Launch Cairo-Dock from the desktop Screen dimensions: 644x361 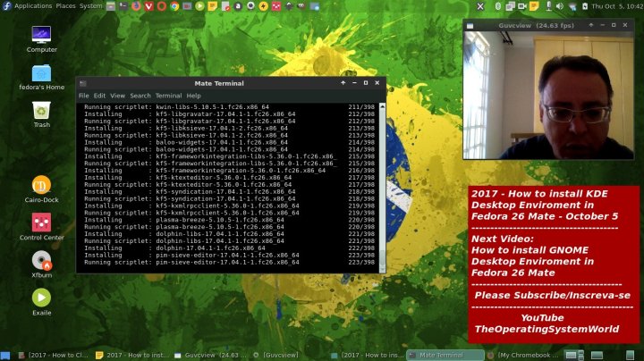[x=41, y=186]
